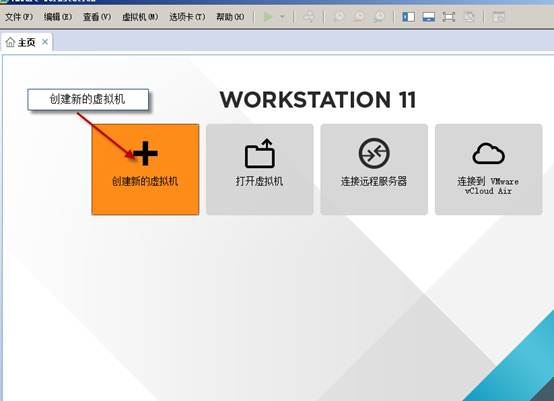
Task: Open the snapshot manager icon
Action: 379,17
